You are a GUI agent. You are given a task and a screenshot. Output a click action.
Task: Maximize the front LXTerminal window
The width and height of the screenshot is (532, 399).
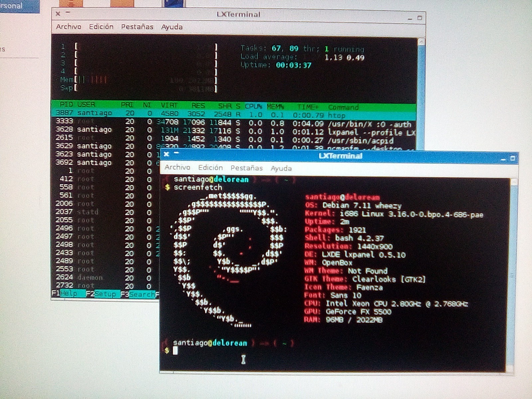(x=512, y=159)
